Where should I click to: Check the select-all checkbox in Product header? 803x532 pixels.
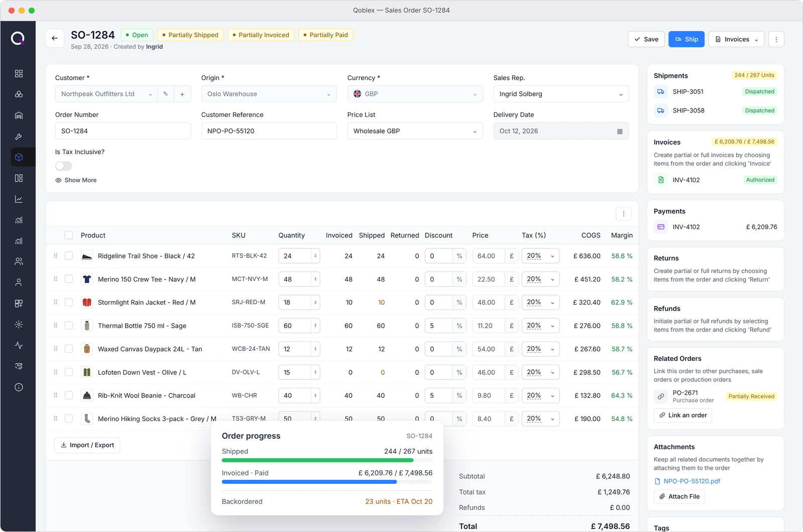click(69, 235)
